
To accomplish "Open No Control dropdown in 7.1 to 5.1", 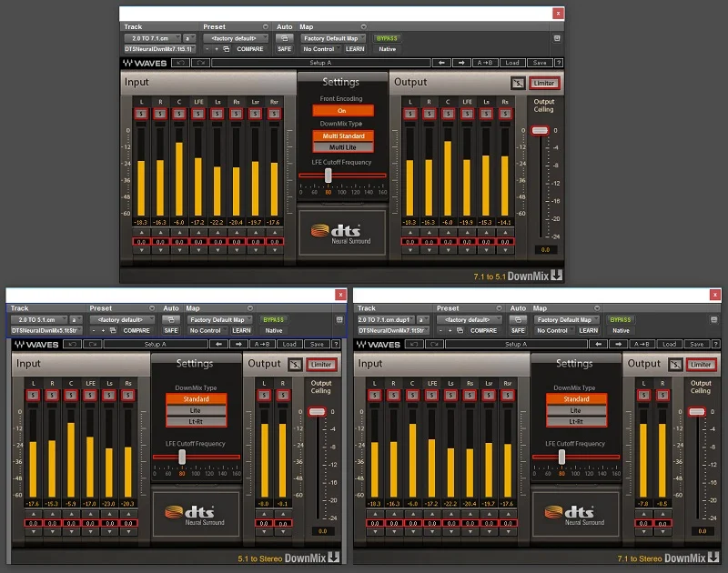I will pyautogui.click(x=321, y=49).
